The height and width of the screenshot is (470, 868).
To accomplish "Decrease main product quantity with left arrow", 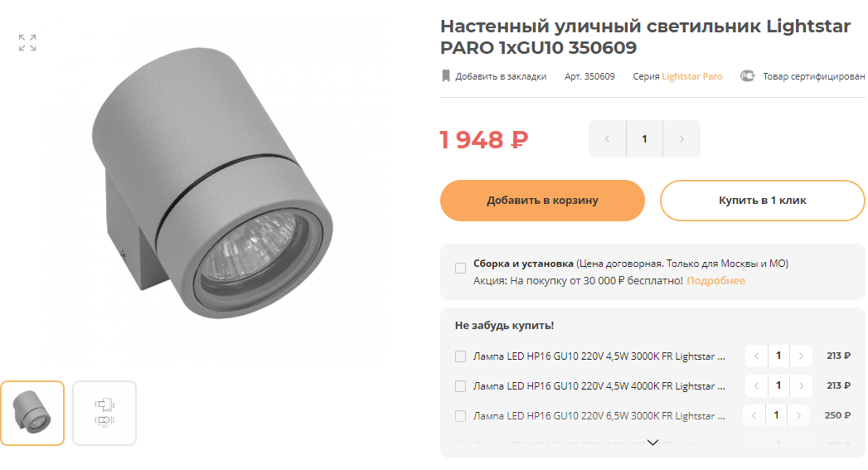I will (x=607, y=139).
